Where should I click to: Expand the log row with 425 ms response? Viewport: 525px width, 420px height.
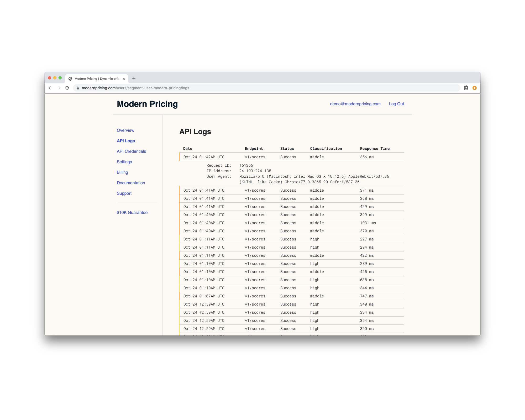coord(291,272)
